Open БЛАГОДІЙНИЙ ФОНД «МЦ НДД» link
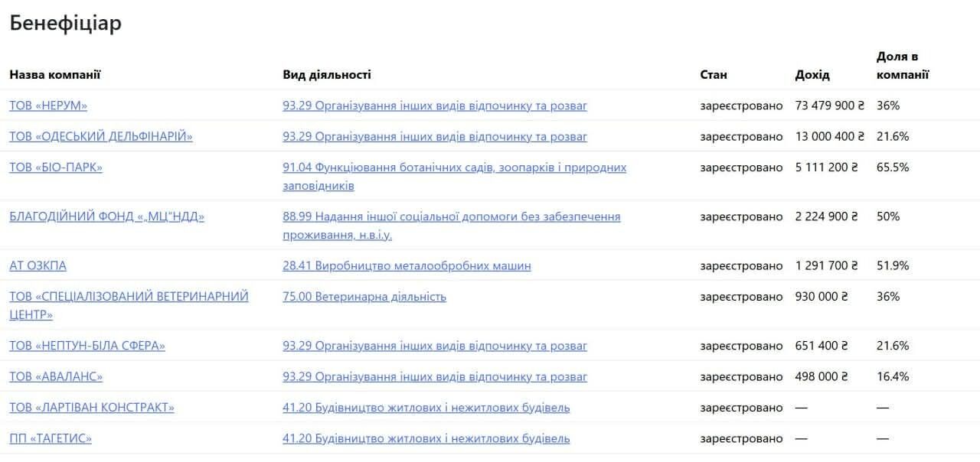Image resolution: width=980 pixels, height=462 pixels. point(107,216)
